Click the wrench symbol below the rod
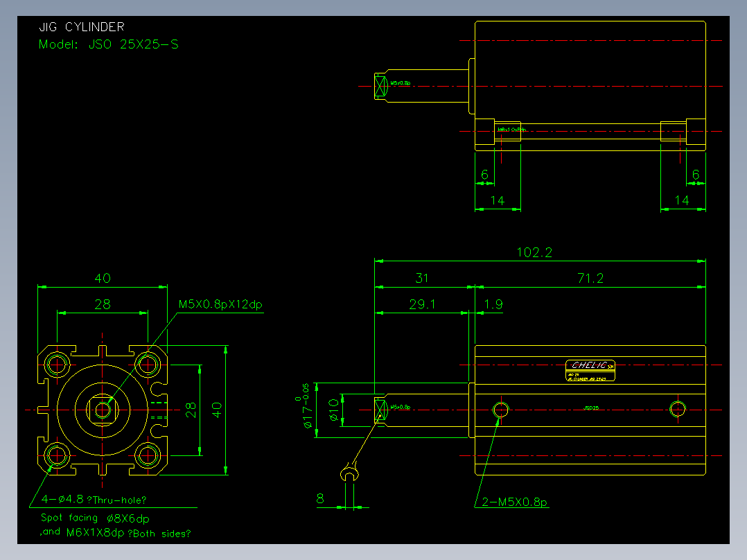 [x=350, y=472]
